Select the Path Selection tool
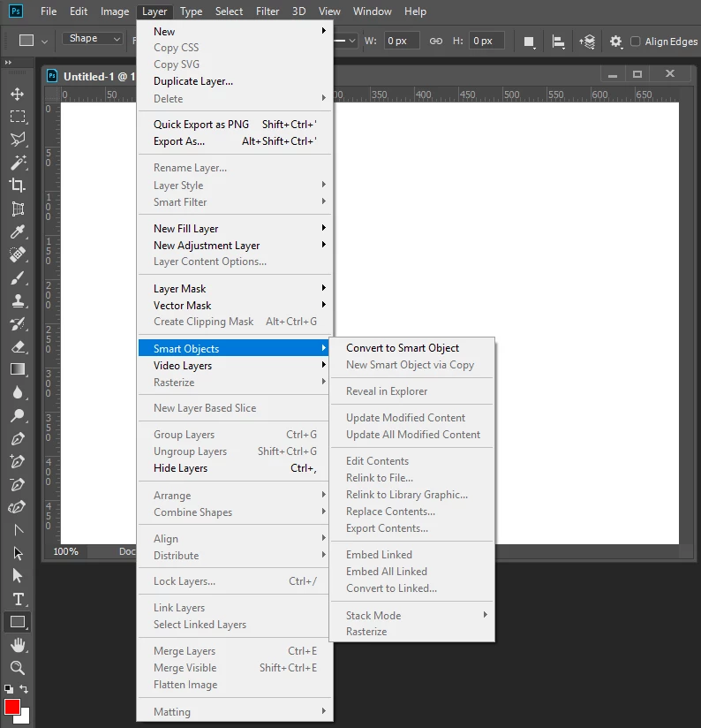The height and width of the screenshot is (728, 701). pyautogui.click(x=18, y=553)
